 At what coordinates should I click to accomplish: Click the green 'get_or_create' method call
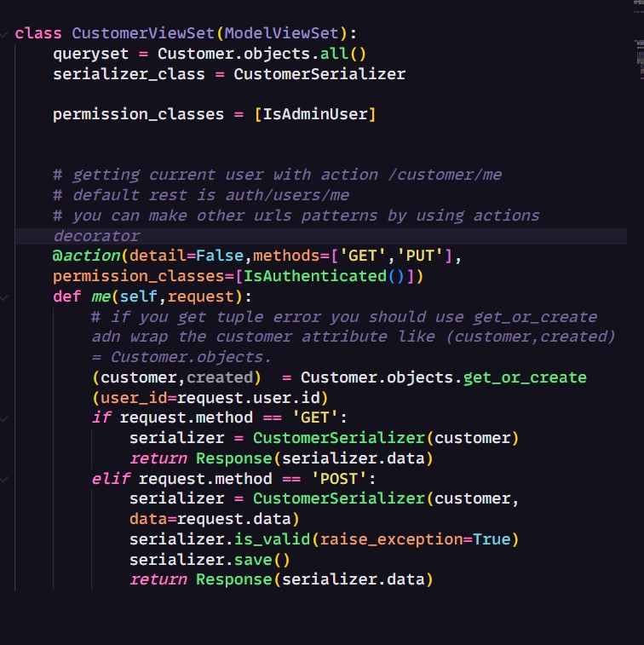[525, 377]
